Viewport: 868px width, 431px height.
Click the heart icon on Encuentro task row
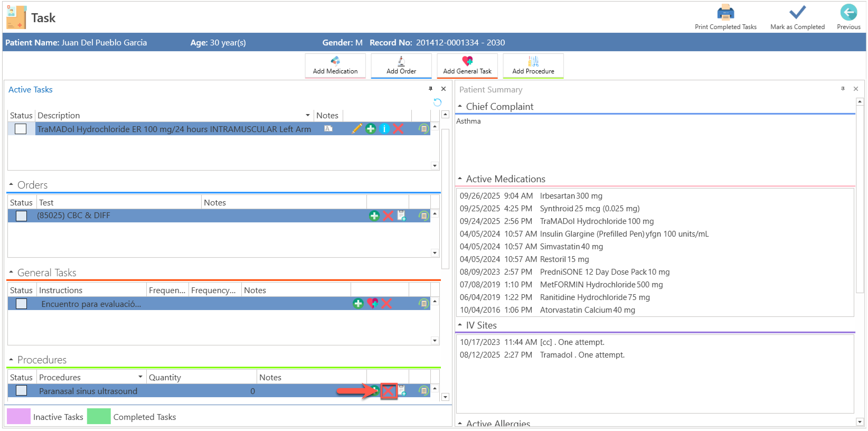(x=372, y=303)
